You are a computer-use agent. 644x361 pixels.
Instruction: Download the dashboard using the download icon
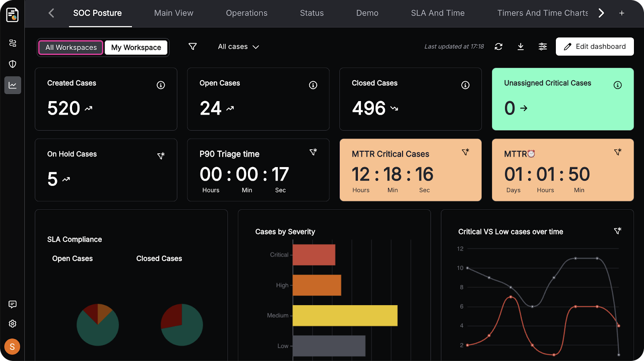point(520,47)
